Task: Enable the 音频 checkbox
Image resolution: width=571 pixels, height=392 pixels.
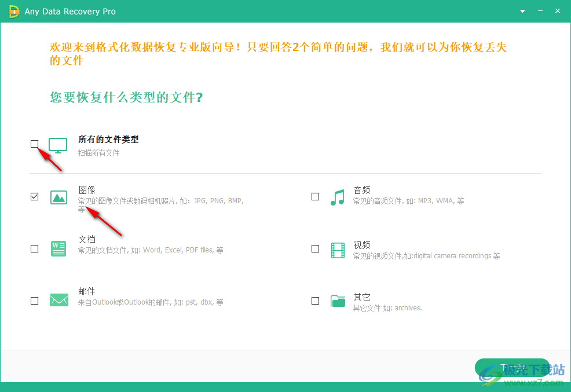Action: point(316,197)
